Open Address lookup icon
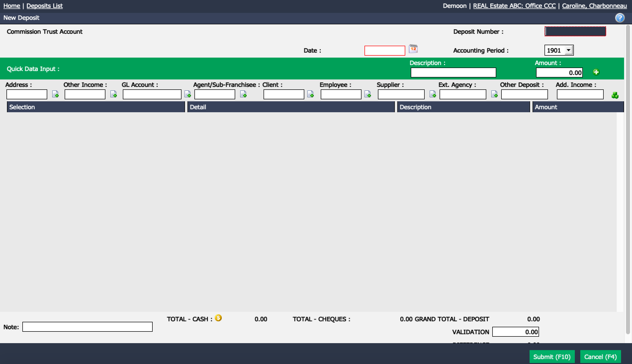Image resolution: width=632 pixels, height=364 pixels. pos(55,94)
